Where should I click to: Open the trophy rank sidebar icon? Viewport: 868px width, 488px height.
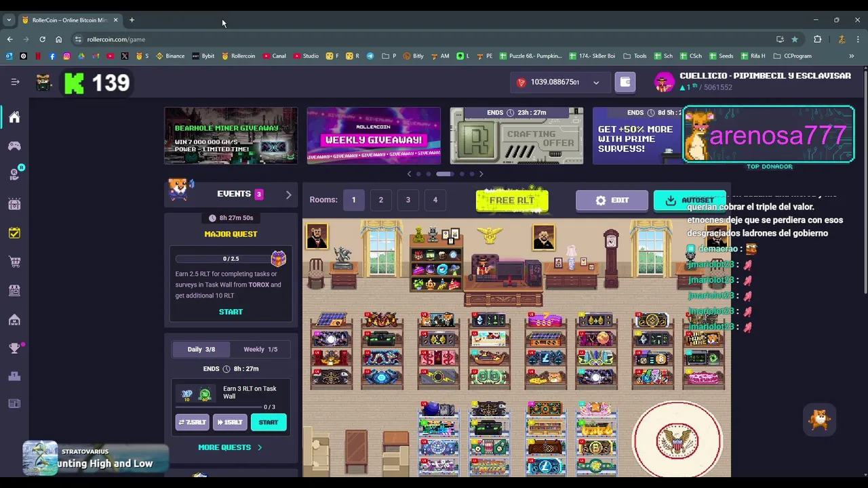click(14, 348)
